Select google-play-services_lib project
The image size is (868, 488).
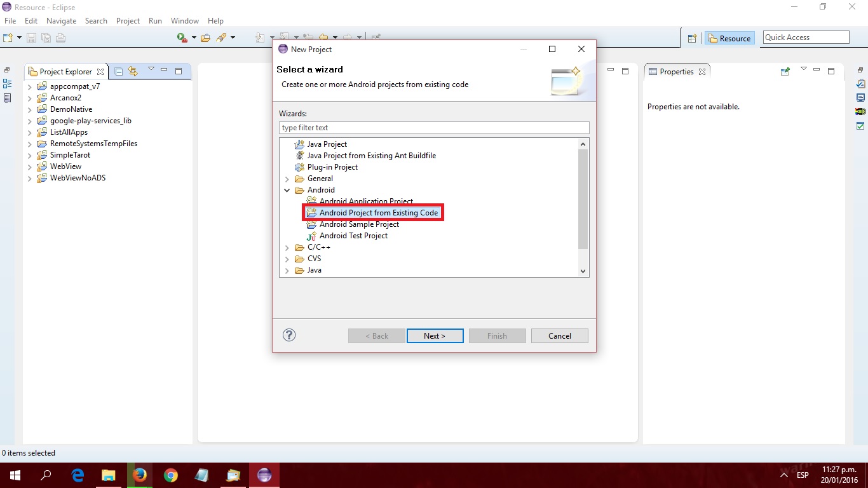point(90,121)
